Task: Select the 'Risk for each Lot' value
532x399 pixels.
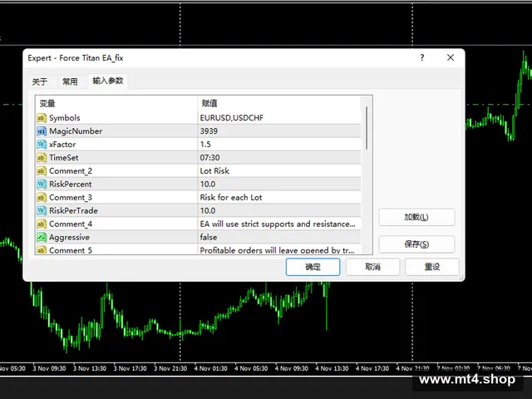Action: [x=279, y=198]
